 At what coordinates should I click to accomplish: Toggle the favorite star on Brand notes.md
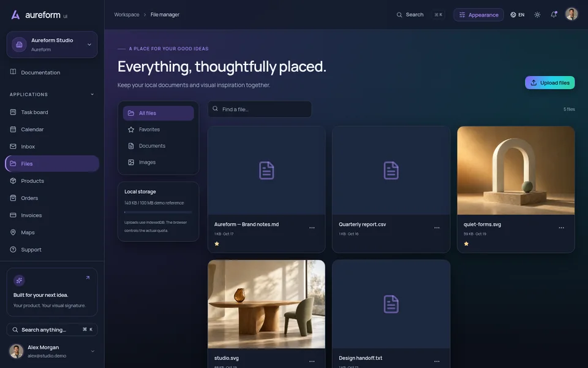coord(217,243)
